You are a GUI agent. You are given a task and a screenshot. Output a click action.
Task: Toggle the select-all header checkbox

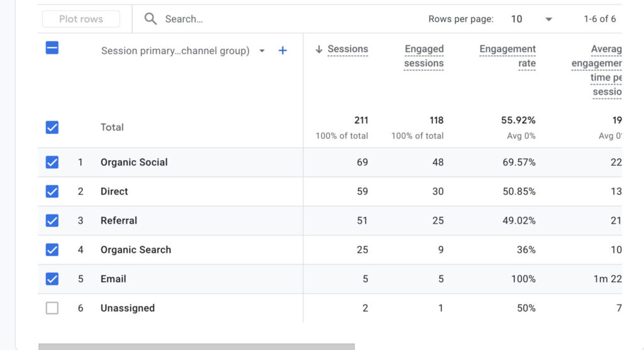click(52, 48)
